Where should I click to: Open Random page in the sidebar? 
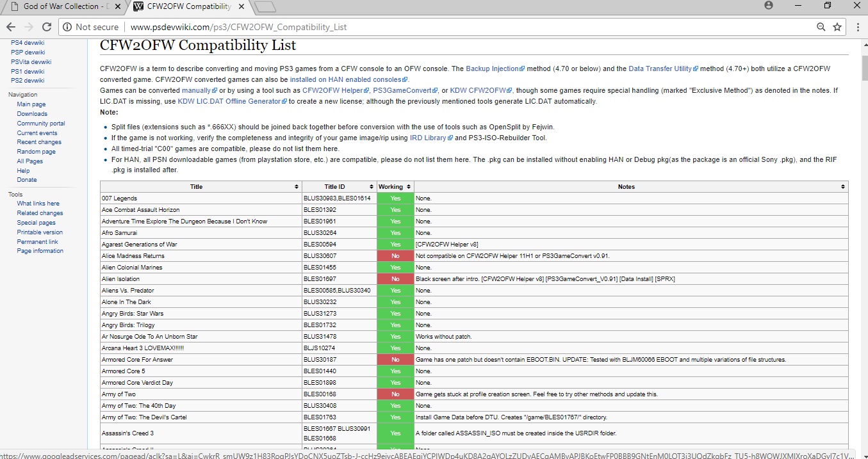(36, 152)
